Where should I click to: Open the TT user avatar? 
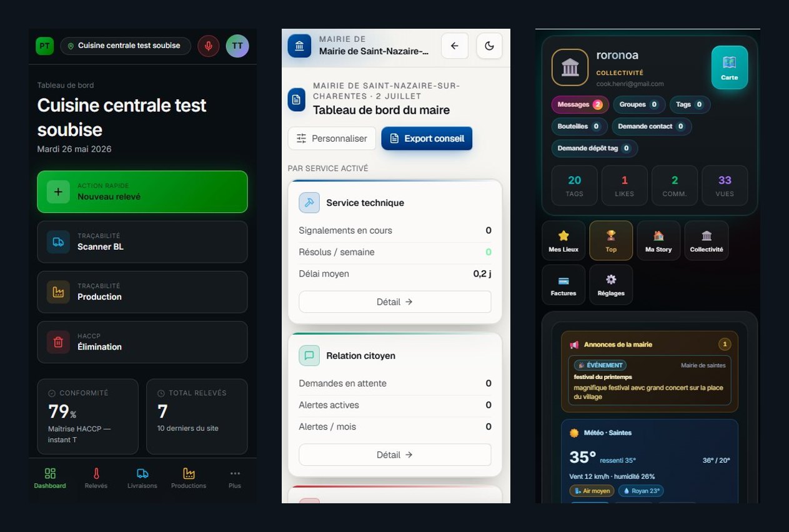[x=237, y=46]
